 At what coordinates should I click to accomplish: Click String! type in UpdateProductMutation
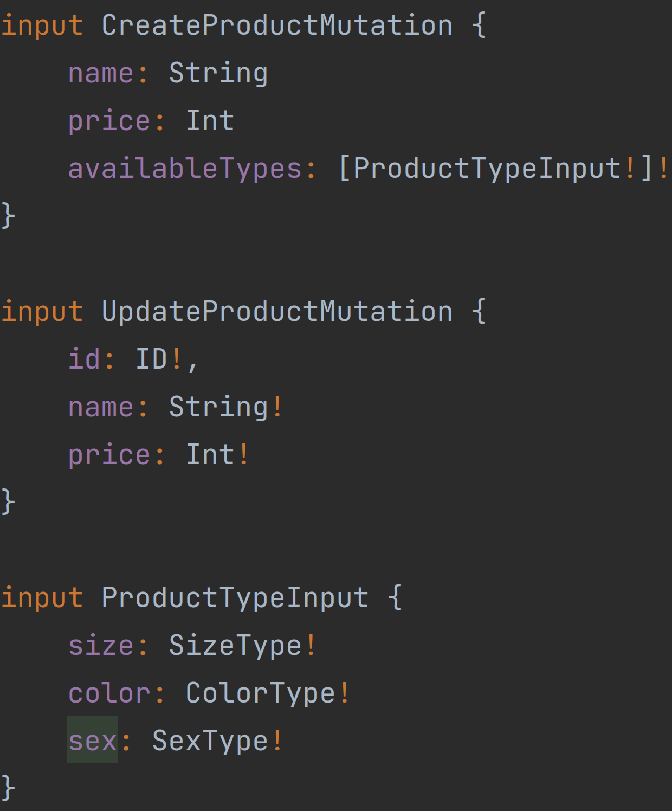pos(225,408)
